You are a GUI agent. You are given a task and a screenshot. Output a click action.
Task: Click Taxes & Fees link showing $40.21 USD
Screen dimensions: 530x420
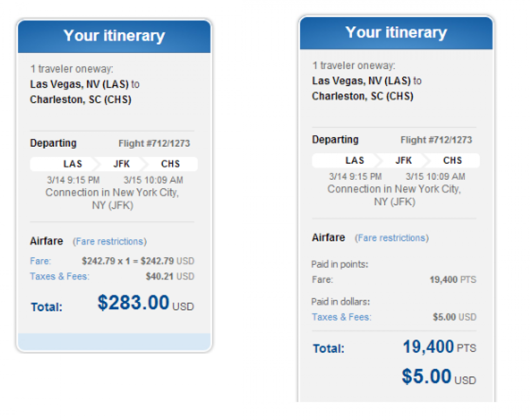(x=60, y=276)
